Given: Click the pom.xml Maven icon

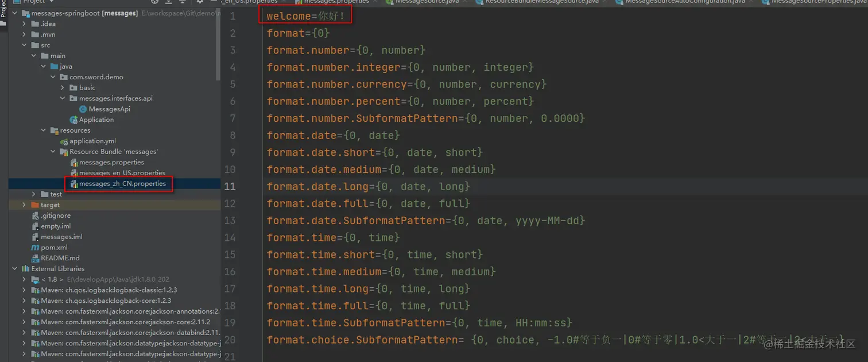Looking at the screenshot, I should [x=35, y=248].
